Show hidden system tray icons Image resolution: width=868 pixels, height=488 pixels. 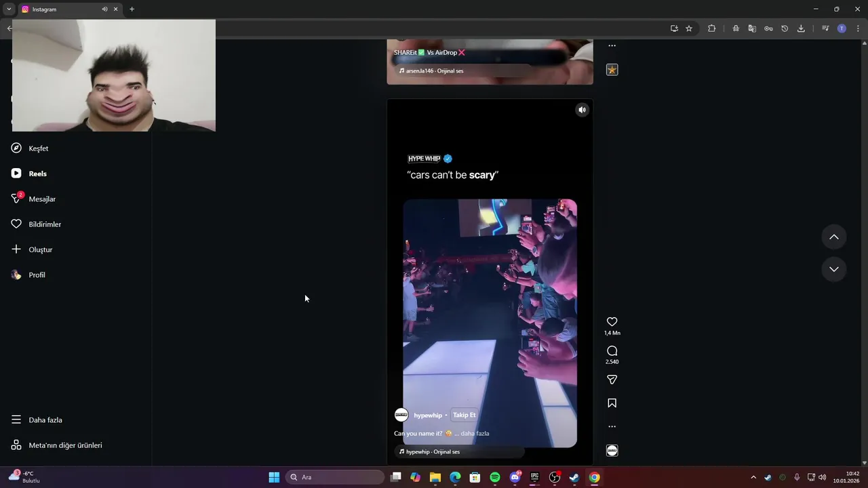[753, 477]
